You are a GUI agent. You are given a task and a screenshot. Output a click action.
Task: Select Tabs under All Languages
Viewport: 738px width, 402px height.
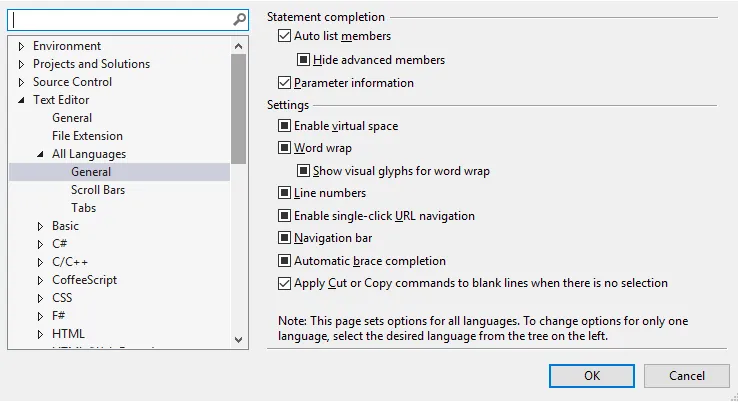83,208
